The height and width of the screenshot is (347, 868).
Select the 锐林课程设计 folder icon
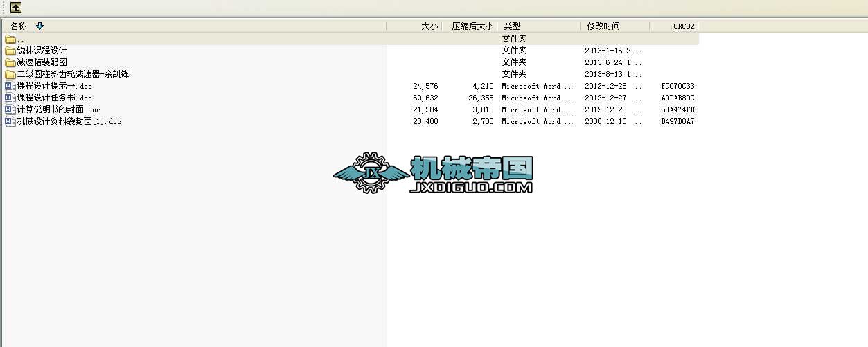point(10,51)
